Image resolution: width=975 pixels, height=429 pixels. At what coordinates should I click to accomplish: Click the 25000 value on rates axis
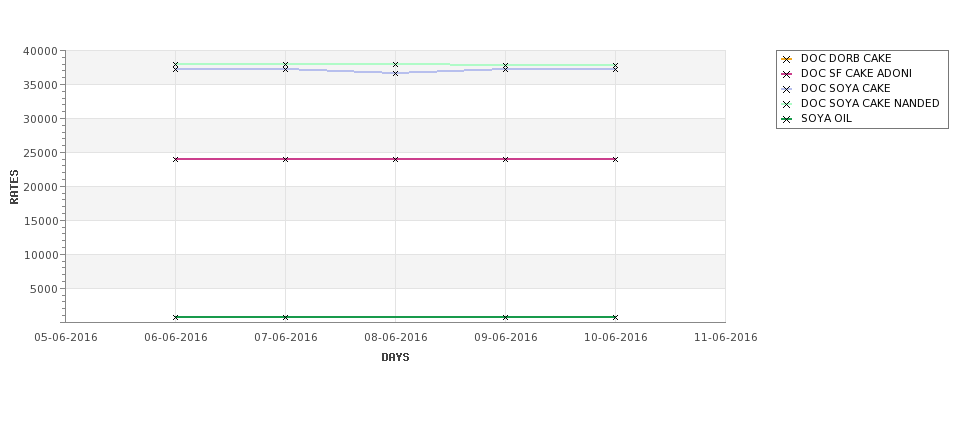point(40,153)
